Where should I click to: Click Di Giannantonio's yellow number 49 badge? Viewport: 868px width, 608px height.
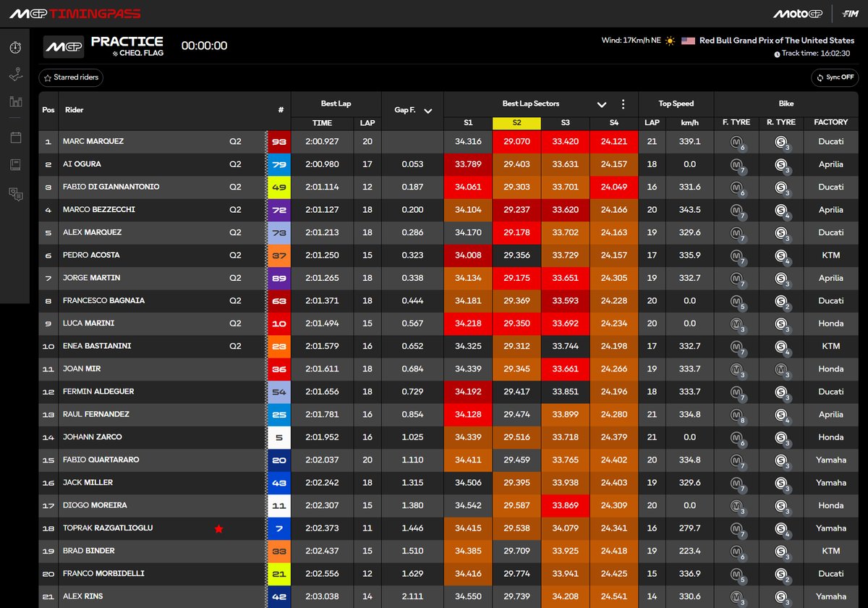(x=278, y=187)
